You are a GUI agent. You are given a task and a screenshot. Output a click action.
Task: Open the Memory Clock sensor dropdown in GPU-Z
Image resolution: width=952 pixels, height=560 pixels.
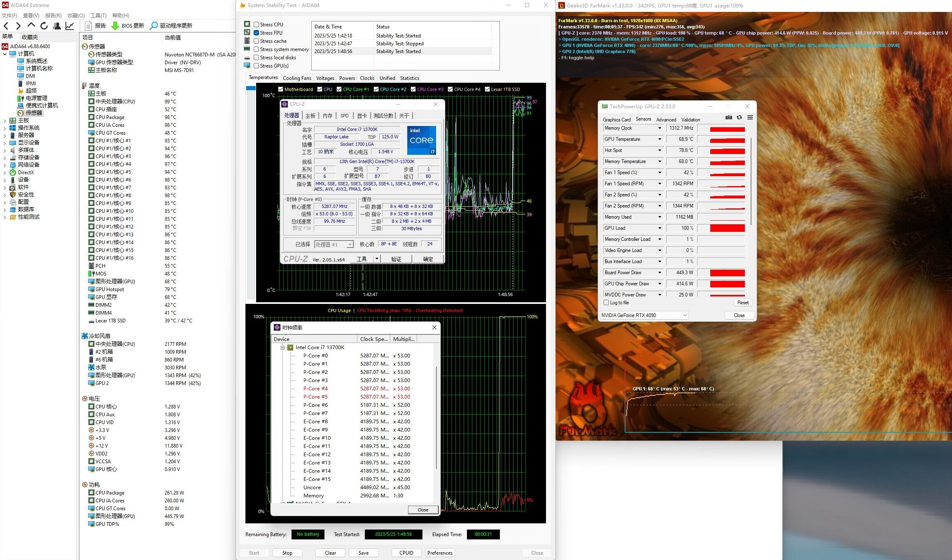point(660,128)
